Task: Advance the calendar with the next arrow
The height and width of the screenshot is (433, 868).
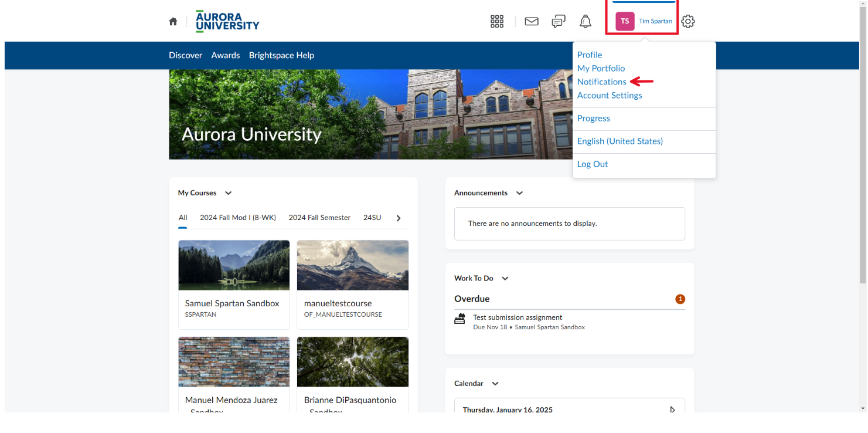Action: (x=672, y=410)
